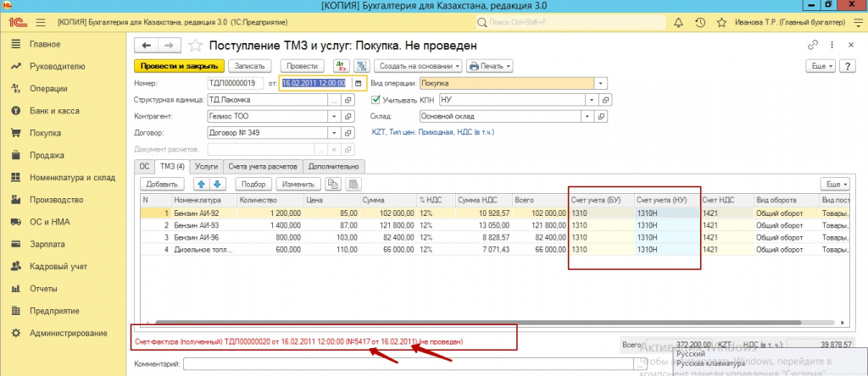The width and height of the screenshot is (868, 376).
Task: Open the notifications bell
Action: pos(678,23)
